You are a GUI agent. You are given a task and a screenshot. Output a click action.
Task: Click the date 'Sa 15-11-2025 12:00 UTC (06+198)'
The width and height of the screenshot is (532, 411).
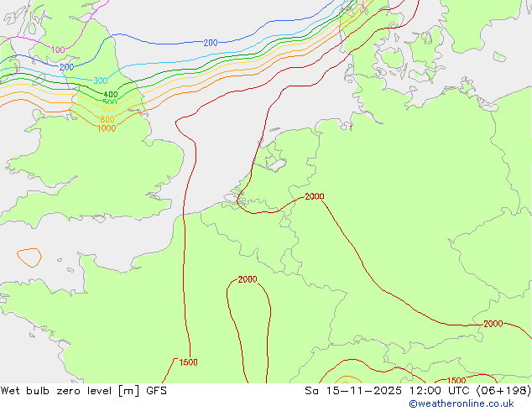[x=418, y=391]
